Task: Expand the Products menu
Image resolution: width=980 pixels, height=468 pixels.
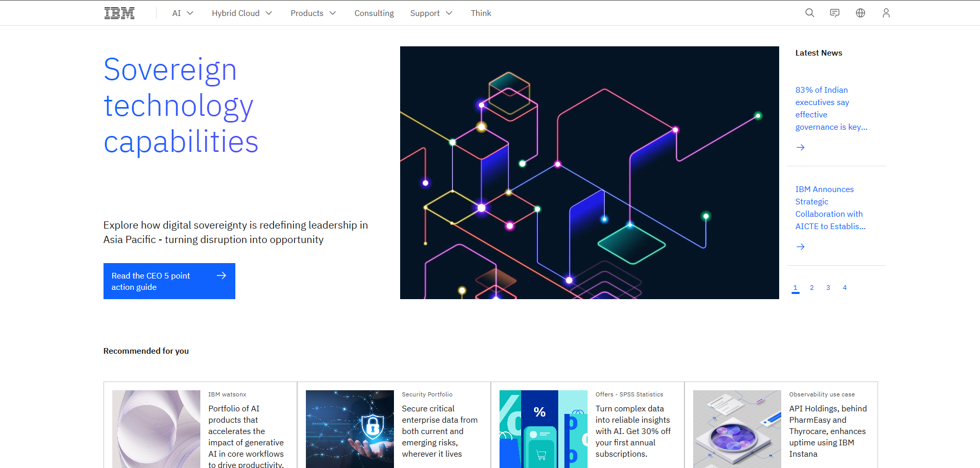Action: 313,13
